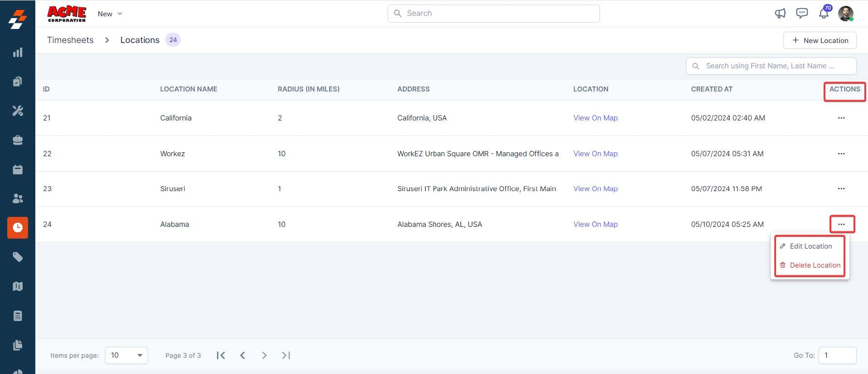Screen dimensions: 868x374
Task: Click the ACME Corporation logo
Action: [67, 14]
